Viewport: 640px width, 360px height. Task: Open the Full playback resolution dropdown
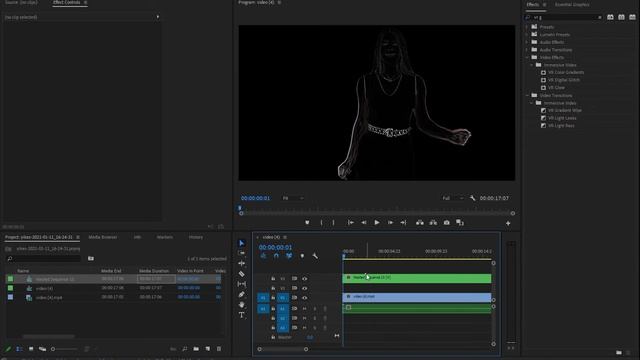[x=453, y=198]
